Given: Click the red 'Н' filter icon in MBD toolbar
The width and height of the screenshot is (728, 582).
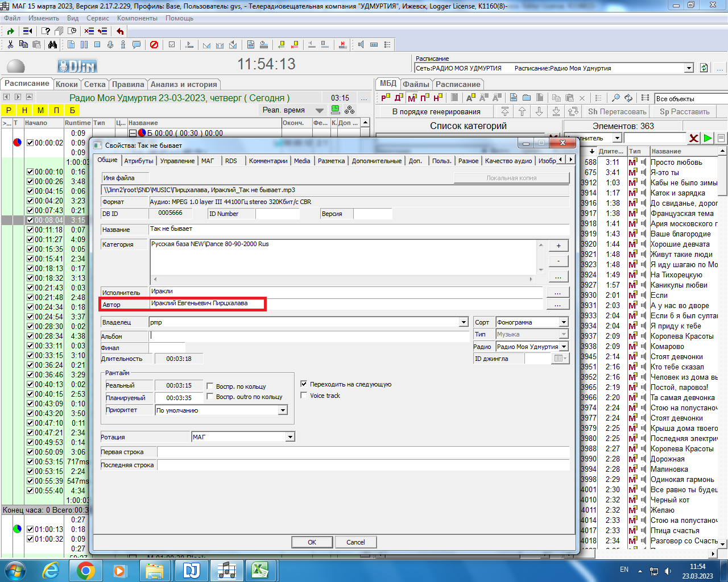Looking at the screenshot, I should point(437,98).
